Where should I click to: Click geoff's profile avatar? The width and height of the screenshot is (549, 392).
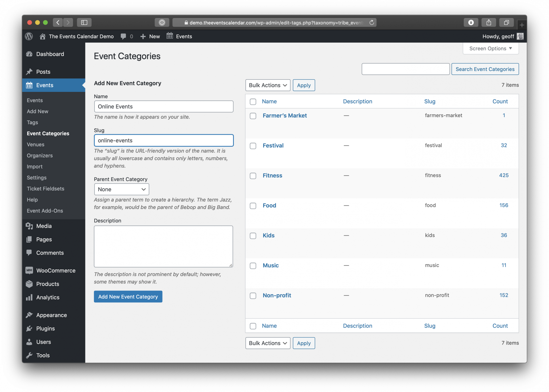[520, 36]
